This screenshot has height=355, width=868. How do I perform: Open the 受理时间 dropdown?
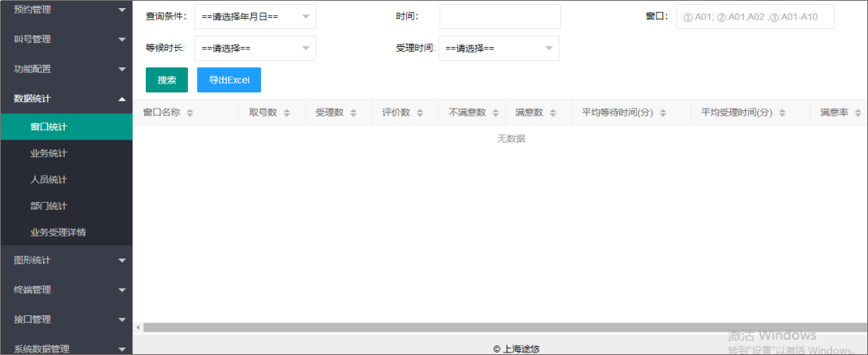pyautogui.click(x=498, y=48)
